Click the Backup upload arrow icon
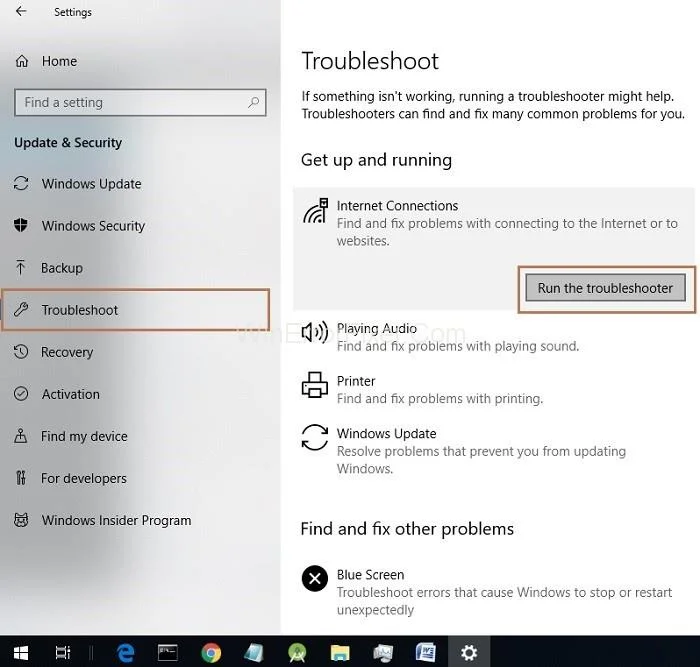This screenshot has width=700, height=667. pyautogui.click(x=21, y=267)
